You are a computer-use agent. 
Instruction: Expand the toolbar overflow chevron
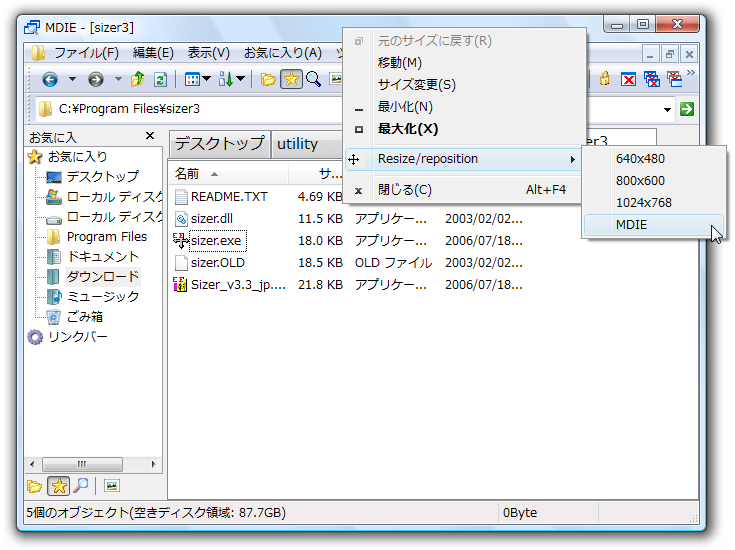[690, 72]
